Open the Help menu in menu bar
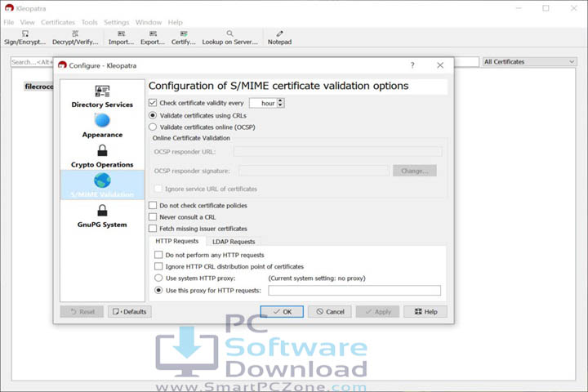588x392 pixels. (x=175, y=22)
